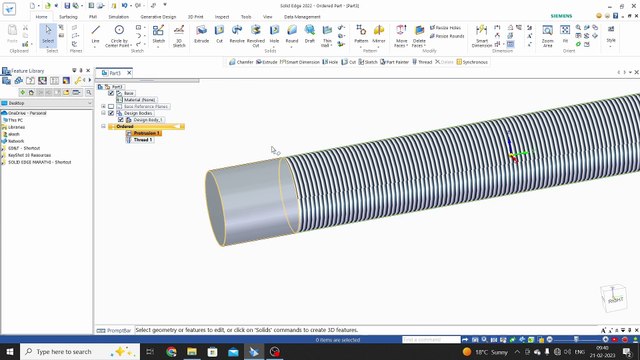The height and width of the screenshot is (360, 640).
Task: Select the Draft tool
Action: [x=310, y=34]
